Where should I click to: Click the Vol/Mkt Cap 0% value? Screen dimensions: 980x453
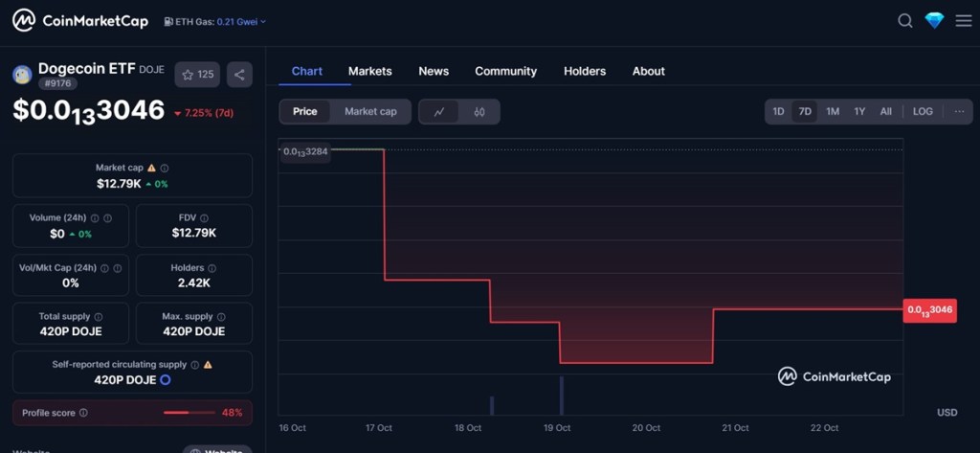click(x=71, y=283)
